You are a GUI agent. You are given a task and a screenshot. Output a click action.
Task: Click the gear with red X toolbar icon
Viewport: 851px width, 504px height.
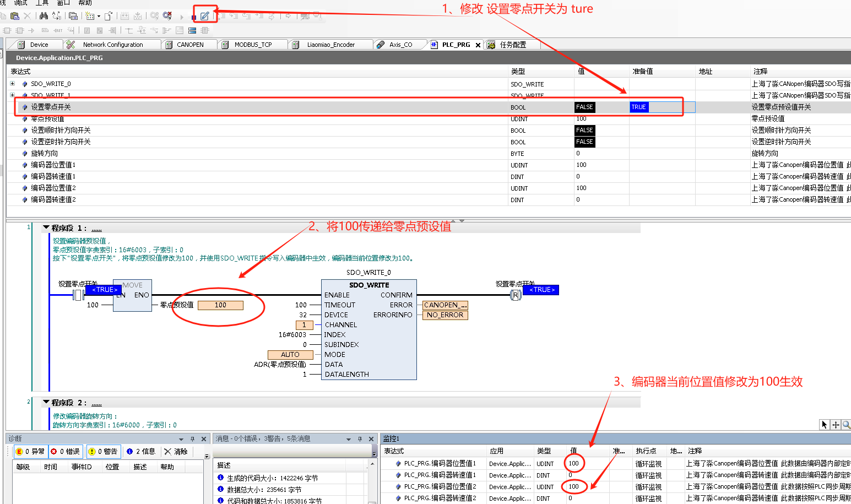click(167, 16)
